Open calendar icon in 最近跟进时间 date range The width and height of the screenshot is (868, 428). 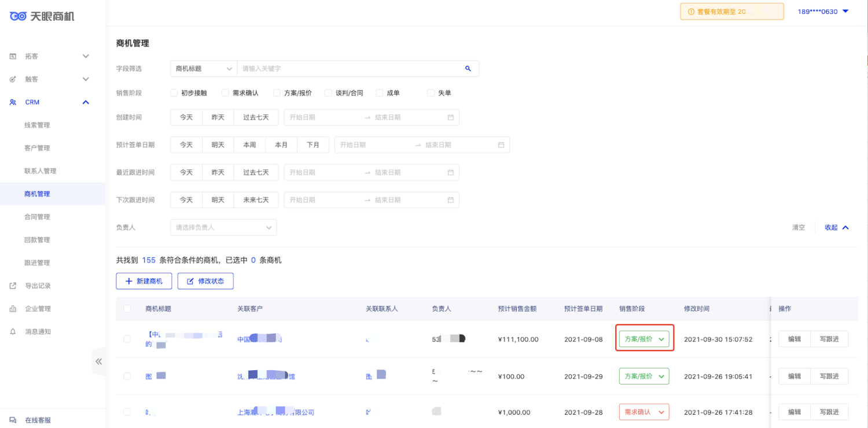(451, 172)
